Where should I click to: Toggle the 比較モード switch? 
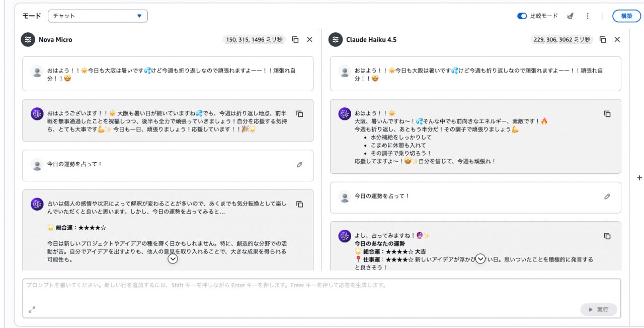coord(522,16)
